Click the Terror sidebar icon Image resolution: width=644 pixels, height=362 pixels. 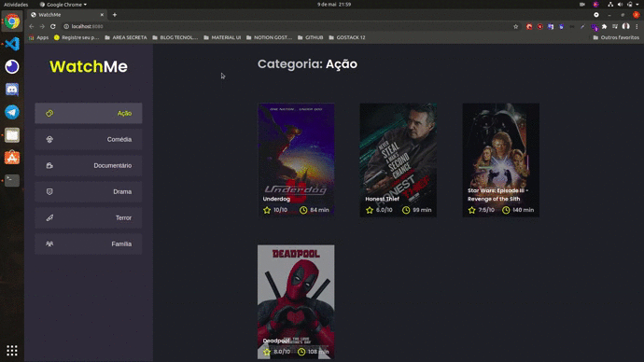[49, 218]
